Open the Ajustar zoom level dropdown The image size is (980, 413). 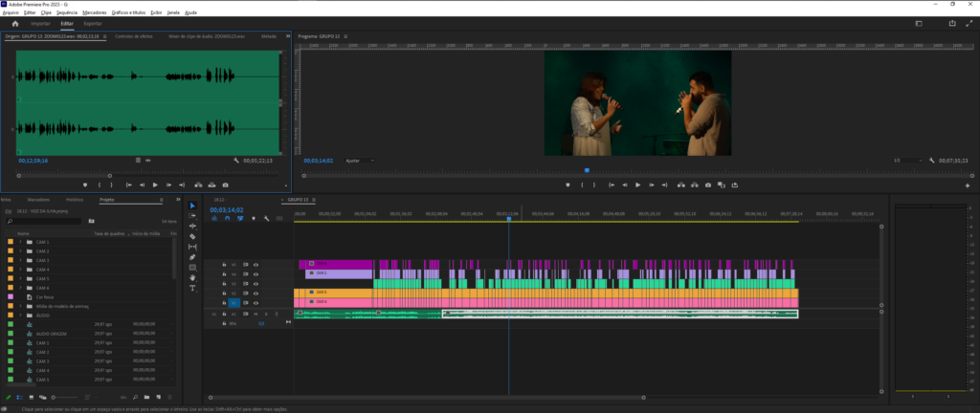(360, 161)
